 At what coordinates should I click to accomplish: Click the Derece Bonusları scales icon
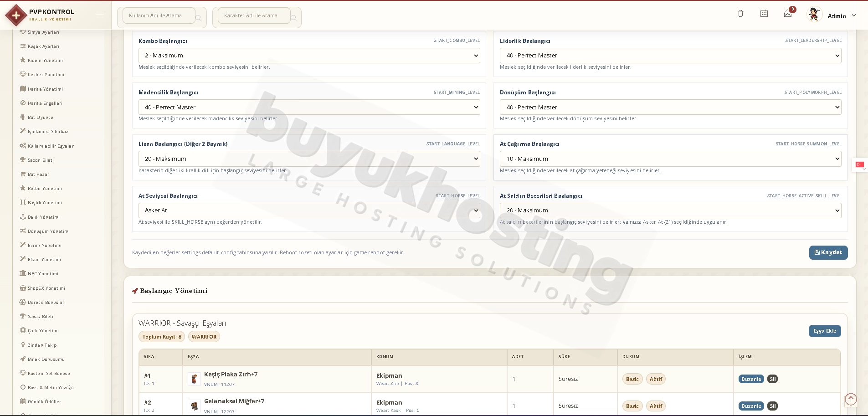point(23,302)
